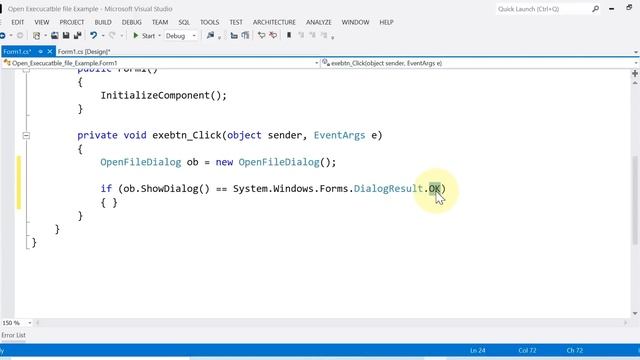Open the BUILD menu
Screen dimensions: 640x360
pos(103,22)
